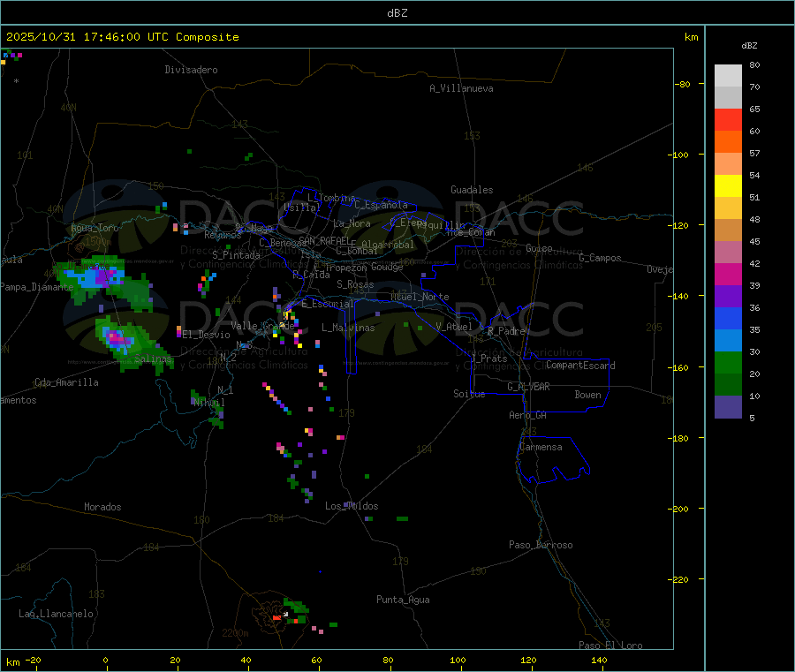Click the Morados place label
The image size is (795, 672).
coord(103,507)
